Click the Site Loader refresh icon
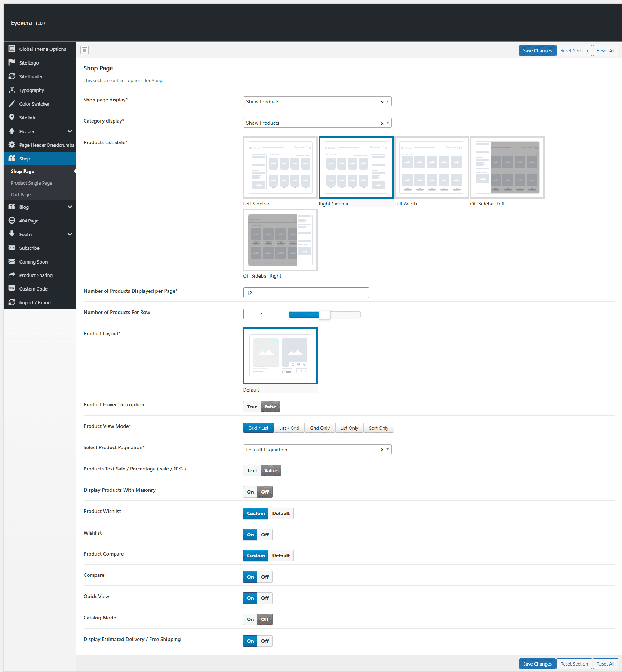The height and width of the screenshot is (672, 622). pyautogui.click(x=12, y=76)
